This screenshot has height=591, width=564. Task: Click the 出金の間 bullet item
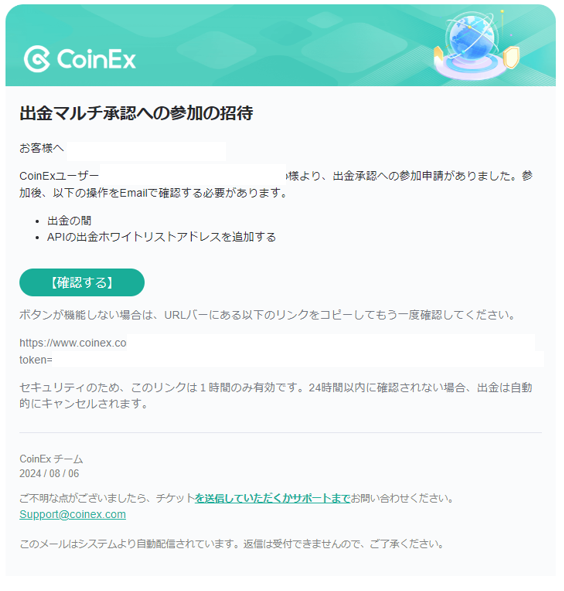coord(69,221)
